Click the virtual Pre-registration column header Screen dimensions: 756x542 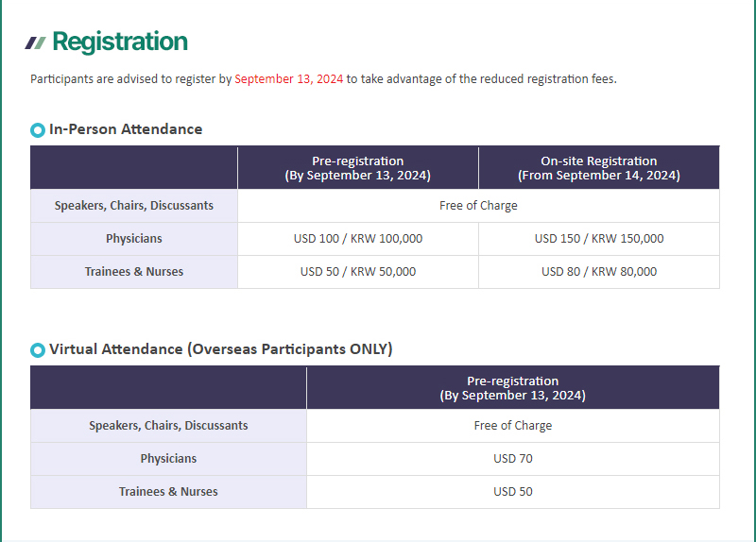(x=513, y=388)
